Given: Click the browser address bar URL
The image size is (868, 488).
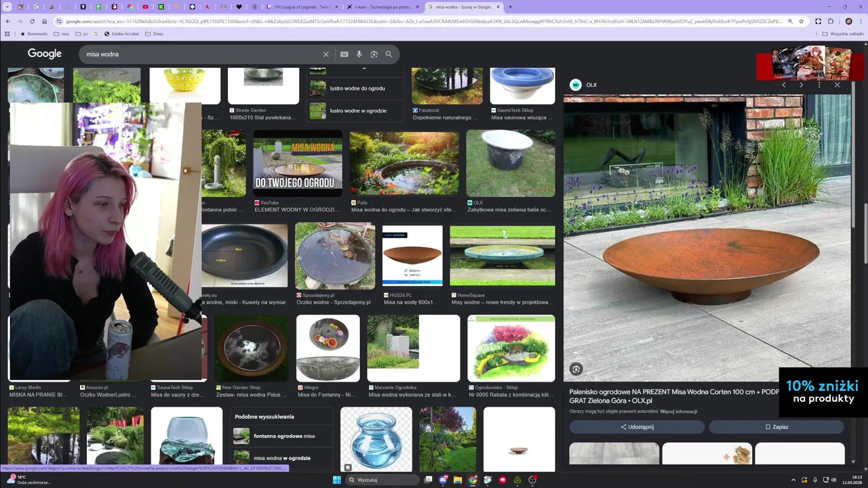Looking at the screenshot, I should 424,21.
